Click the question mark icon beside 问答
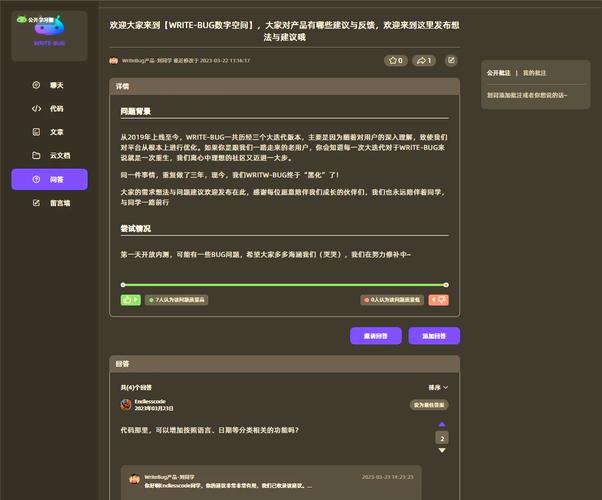Screen dimensions: 602x500 pyautogui.click(x=36, y=179)
